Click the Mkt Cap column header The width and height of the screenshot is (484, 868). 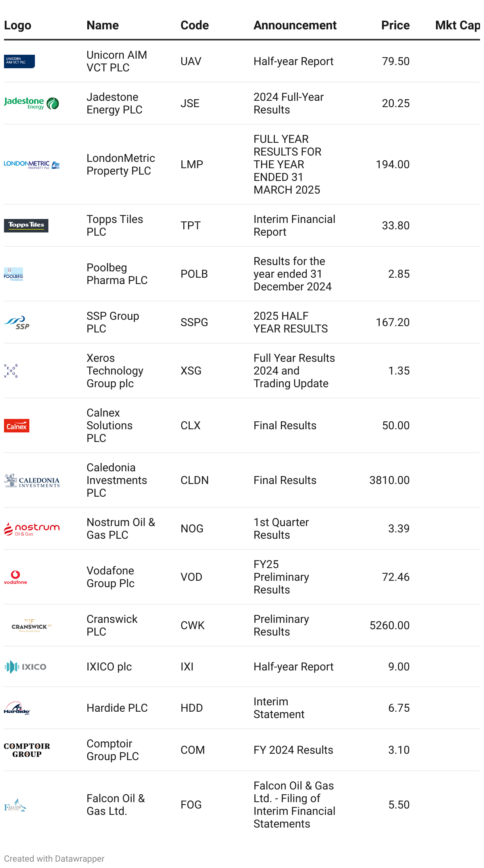click(457, 25)
